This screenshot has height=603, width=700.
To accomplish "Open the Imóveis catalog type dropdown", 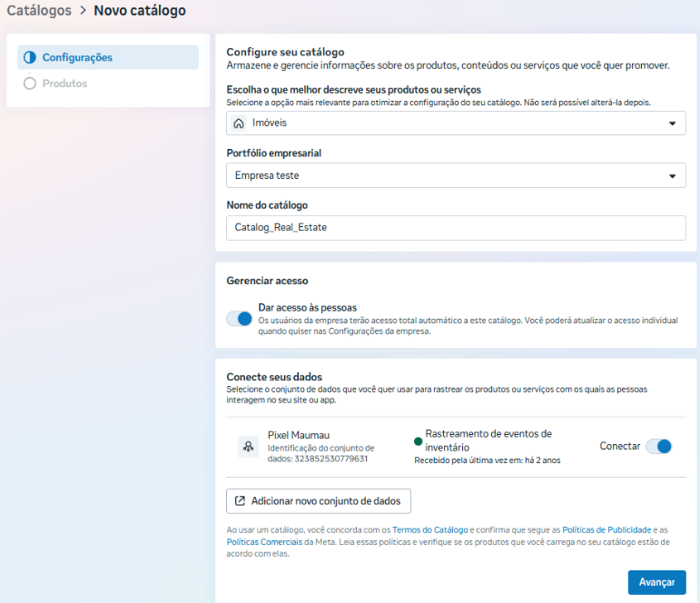I will coord(456,123).
